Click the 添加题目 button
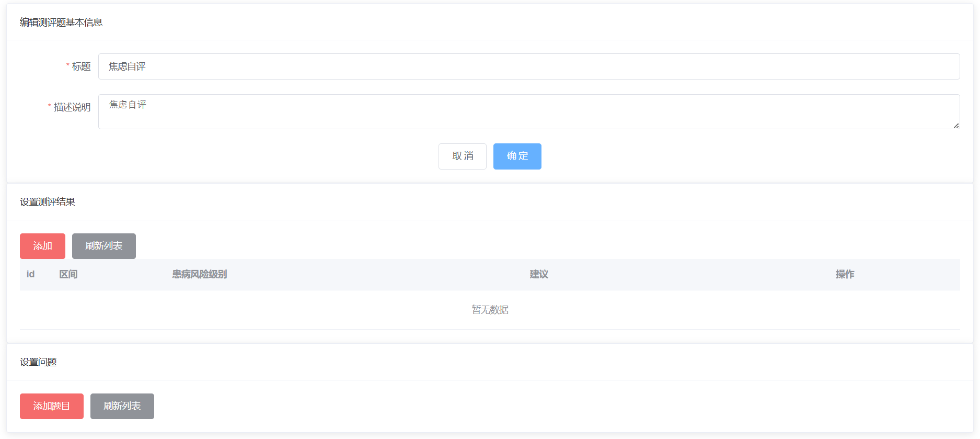 coord(52,406)
